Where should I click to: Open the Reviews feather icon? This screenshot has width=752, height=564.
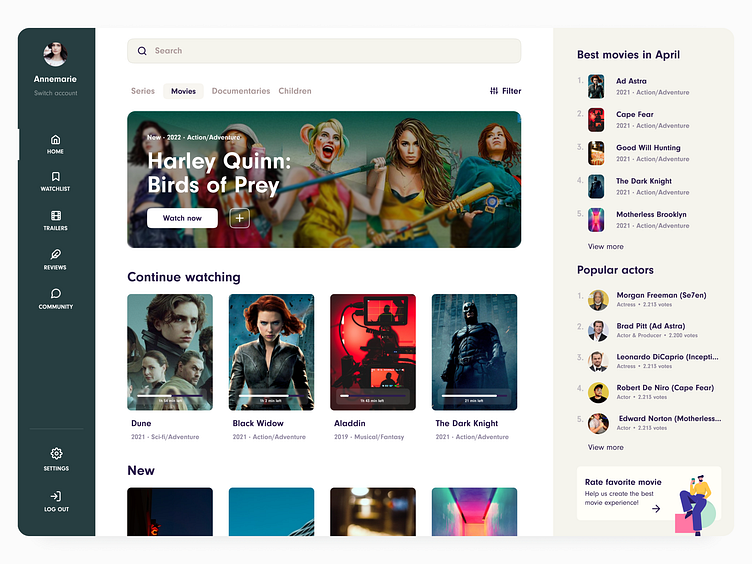56,255
